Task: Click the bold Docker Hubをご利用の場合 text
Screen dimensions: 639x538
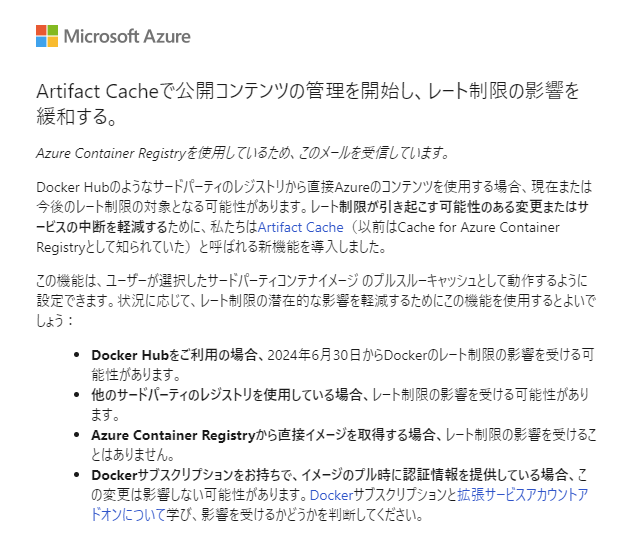Action: pyautogui.click(x=174, y=355)
